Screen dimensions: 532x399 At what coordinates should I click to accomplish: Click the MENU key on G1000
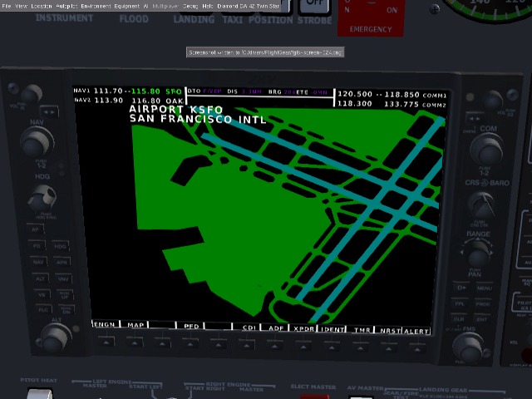tap(485, 288)
